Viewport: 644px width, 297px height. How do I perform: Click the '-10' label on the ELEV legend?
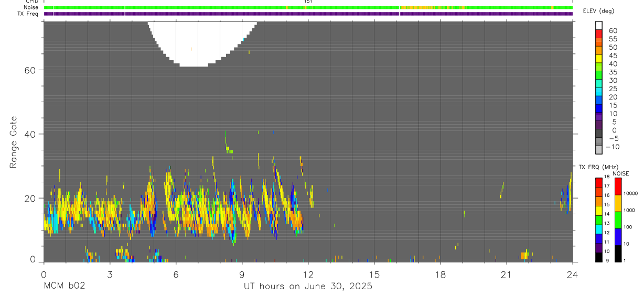tap(612, 147)
